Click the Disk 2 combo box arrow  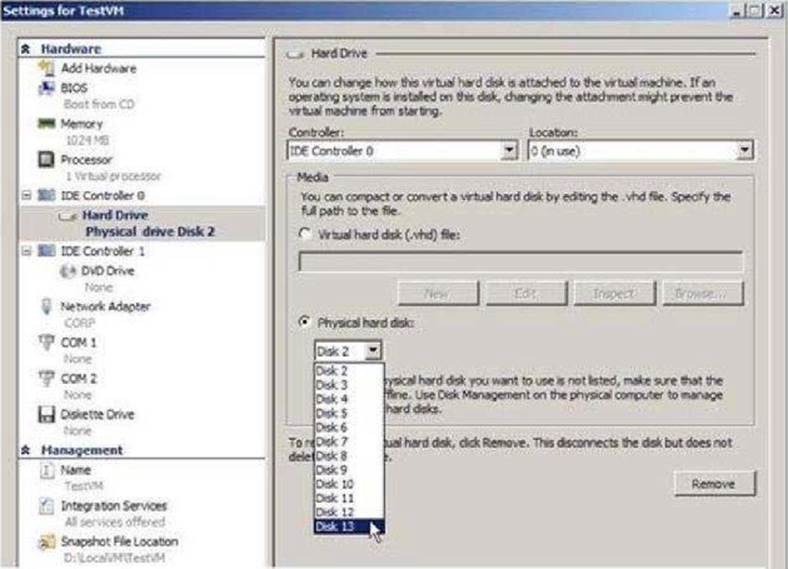click(373, 351)
